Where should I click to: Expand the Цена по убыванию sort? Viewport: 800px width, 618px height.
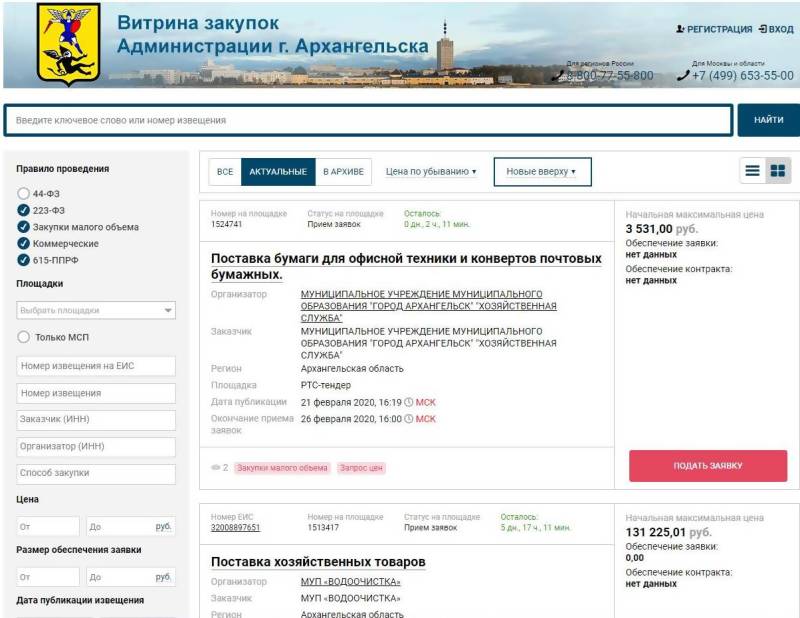click(431, 172)
